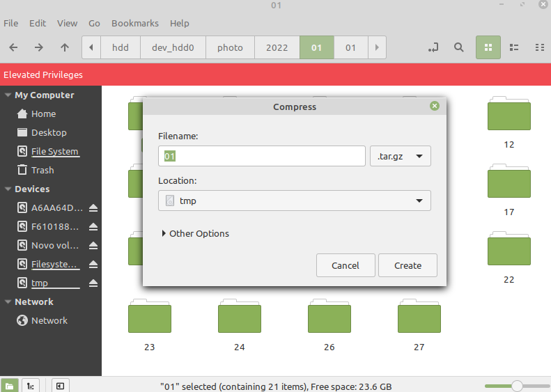Eject the A6AA64D... device

93,208
